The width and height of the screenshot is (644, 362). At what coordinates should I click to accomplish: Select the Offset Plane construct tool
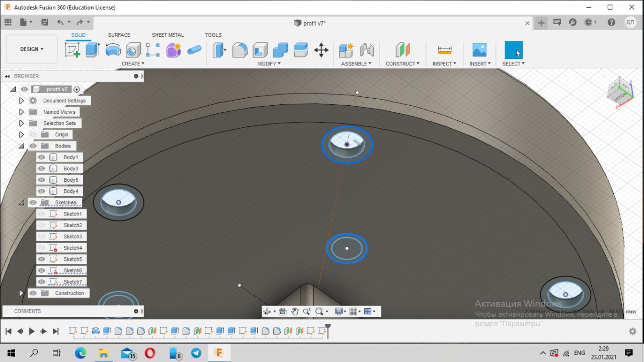403,50
